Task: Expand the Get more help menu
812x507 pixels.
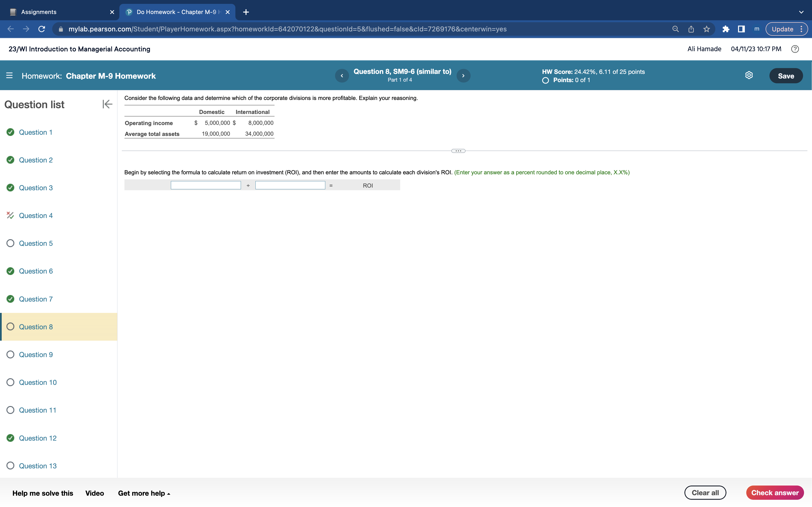Action: pyautogui.click(x=144, y=493)
